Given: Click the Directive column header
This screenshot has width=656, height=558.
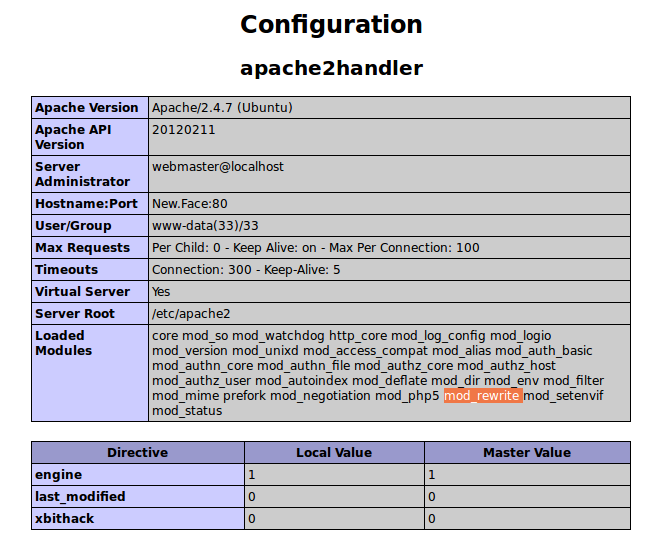Looking at the screenshot, I should [138, 453].
